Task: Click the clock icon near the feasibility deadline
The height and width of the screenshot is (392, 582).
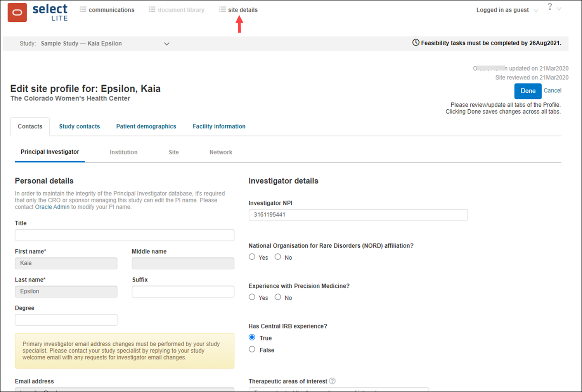Action: [x=416, y=43]
